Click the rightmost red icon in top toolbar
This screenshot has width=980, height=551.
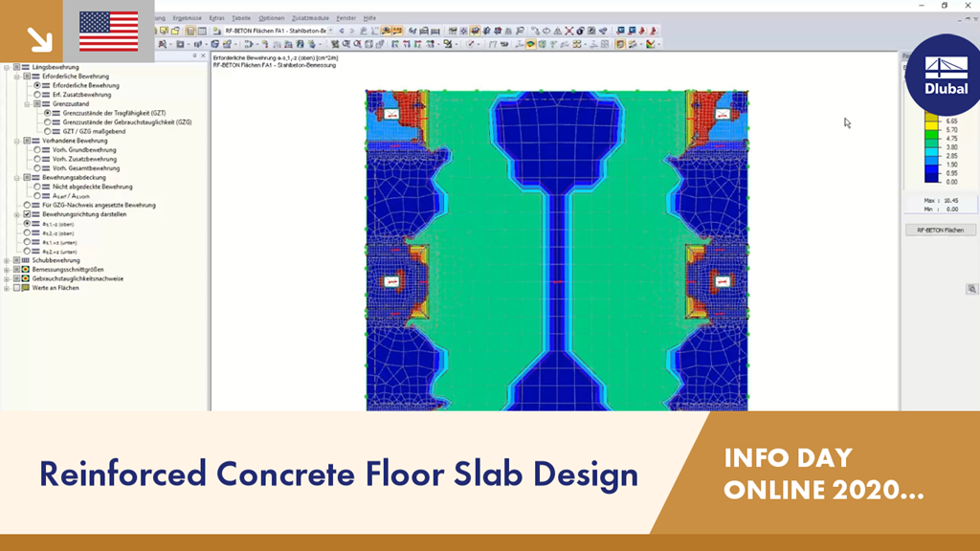(x=654, y=31)
